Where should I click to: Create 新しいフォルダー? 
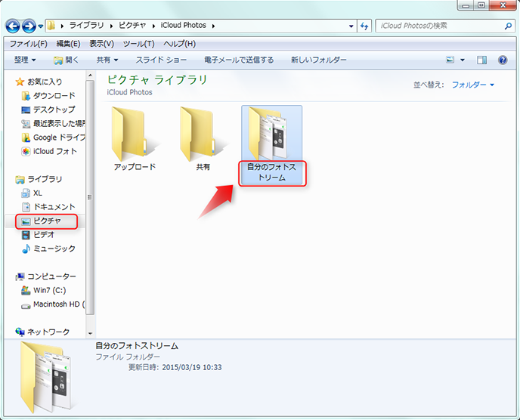319,60
